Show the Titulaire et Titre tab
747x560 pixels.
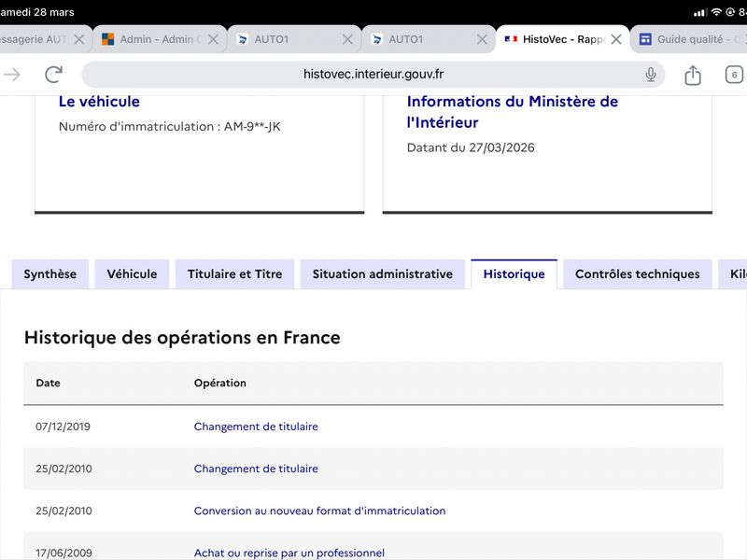pos(234,274)
